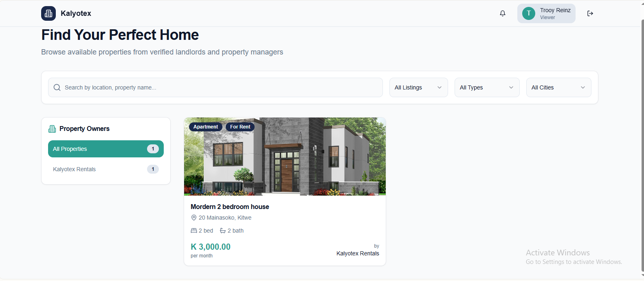Click the For Rent badge
644x281 pixels.
click(240, 127)
